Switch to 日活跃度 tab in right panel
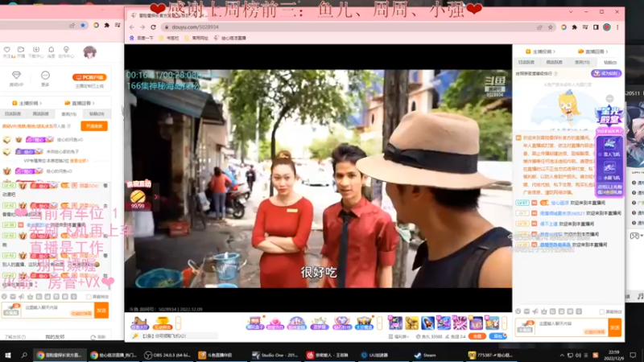 [x=526, y=63]
